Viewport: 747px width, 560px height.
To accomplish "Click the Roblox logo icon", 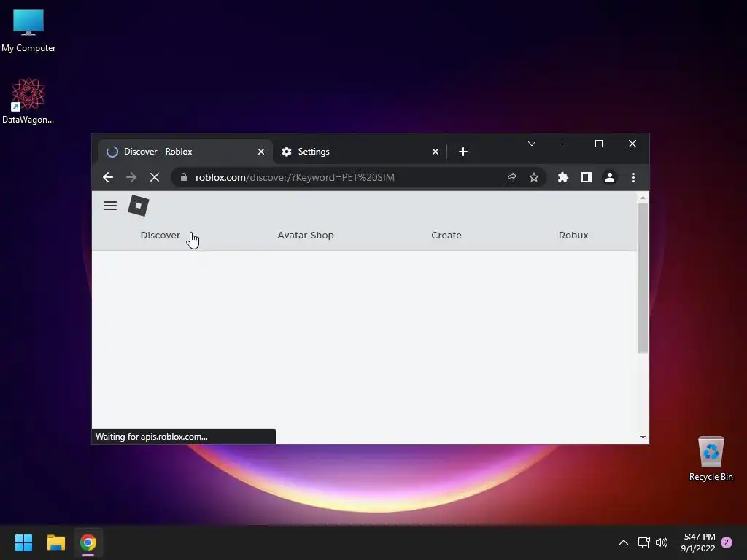I will coord(139,206).
